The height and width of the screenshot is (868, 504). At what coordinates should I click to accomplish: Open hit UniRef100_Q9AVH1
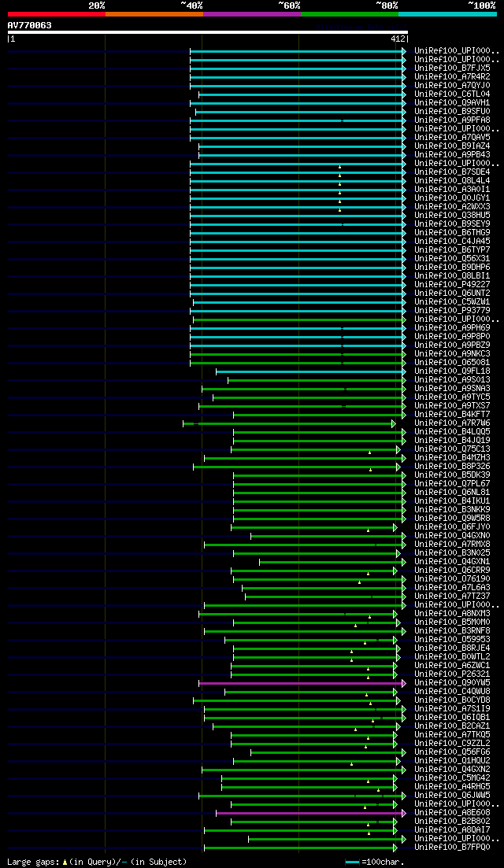point(452,103)
